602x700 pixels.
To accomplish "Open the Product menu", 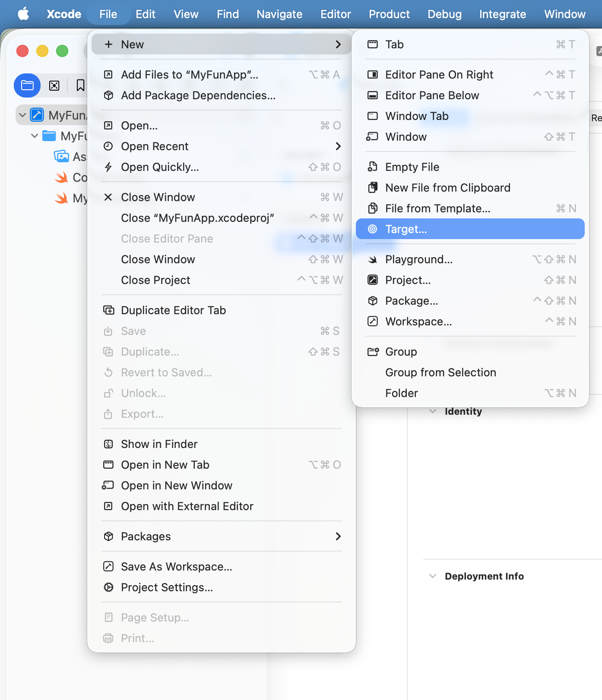I will [389, 14].
